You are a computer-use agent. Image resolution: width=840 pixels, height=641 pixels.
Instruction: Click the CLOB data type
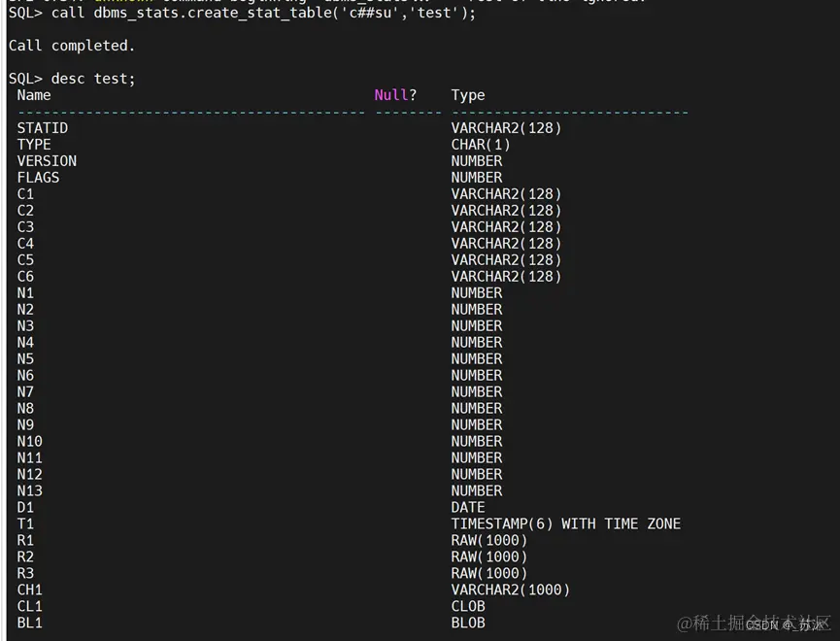(x=468, y=606)
